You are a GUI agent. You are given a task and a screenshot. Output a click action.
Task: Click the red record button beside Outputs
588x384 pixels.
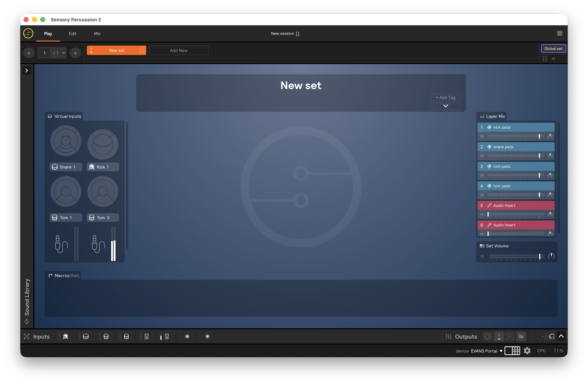487,336
